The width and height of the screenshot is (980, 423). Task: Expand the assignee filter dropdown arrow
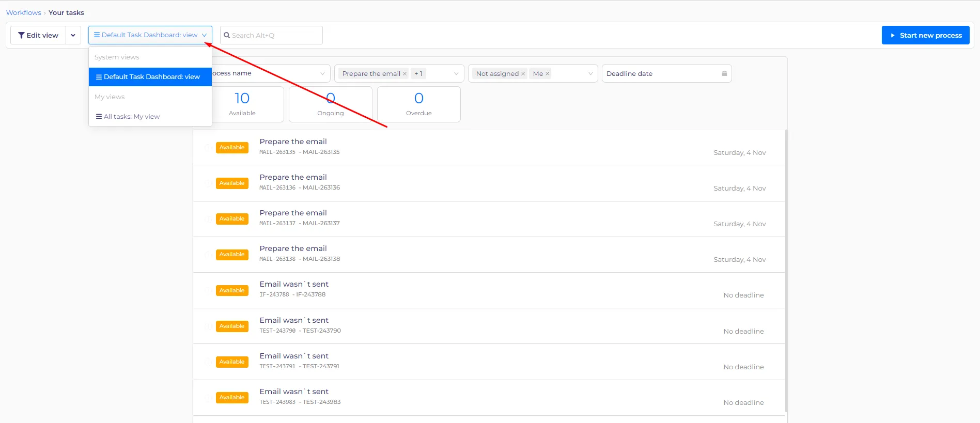tap(590, 73)
